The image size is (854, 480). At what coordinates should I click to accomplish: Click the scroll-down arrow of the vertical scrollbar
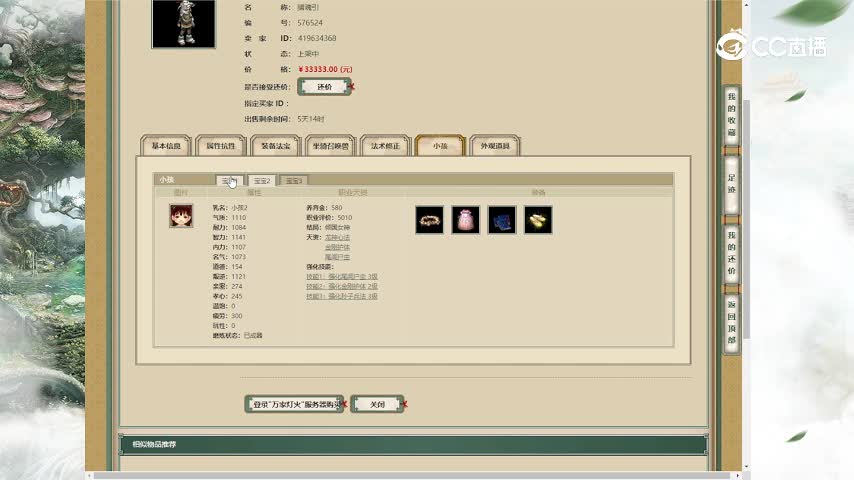tap(747, 467)
